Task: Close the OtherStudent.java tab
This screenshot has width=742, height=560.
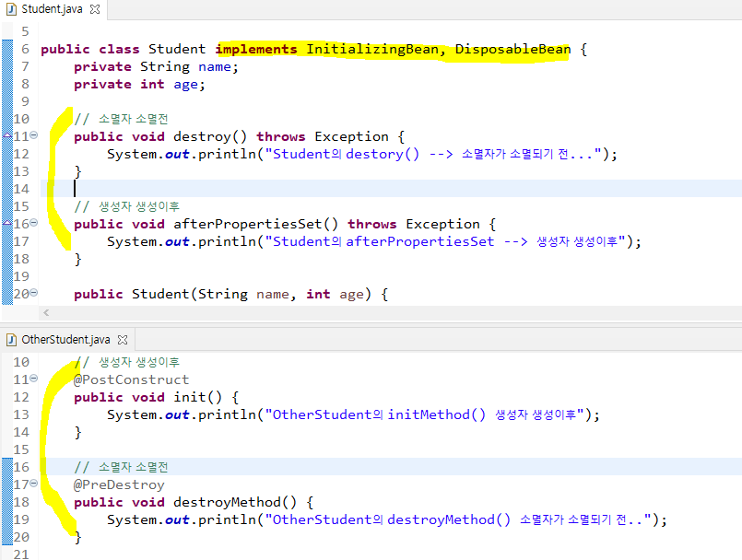Action: pyautogui.click(x=123, y=340)
